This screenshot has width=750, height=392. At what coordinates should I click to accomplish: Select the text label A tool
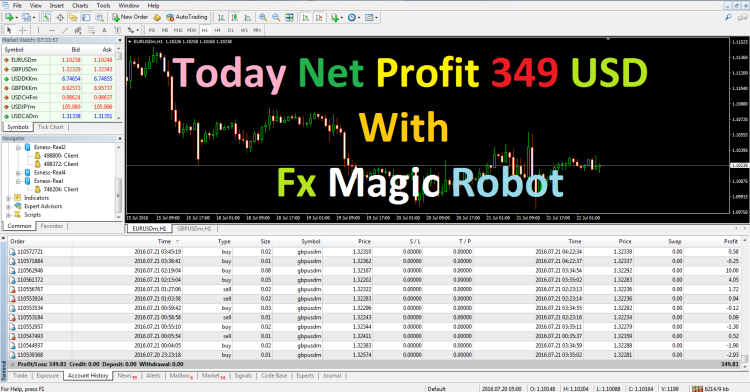[104, 30]
